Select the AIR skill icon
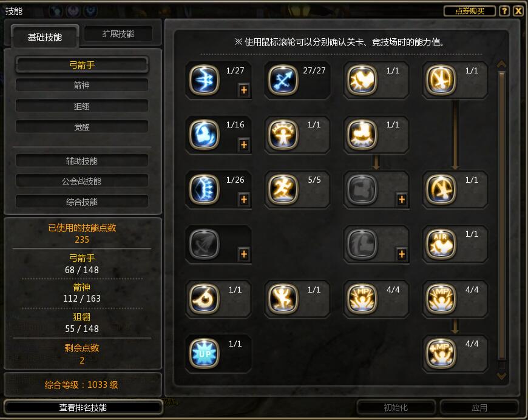Image resolution: width=528 pixels, height=420 pixels. point(441,244)
